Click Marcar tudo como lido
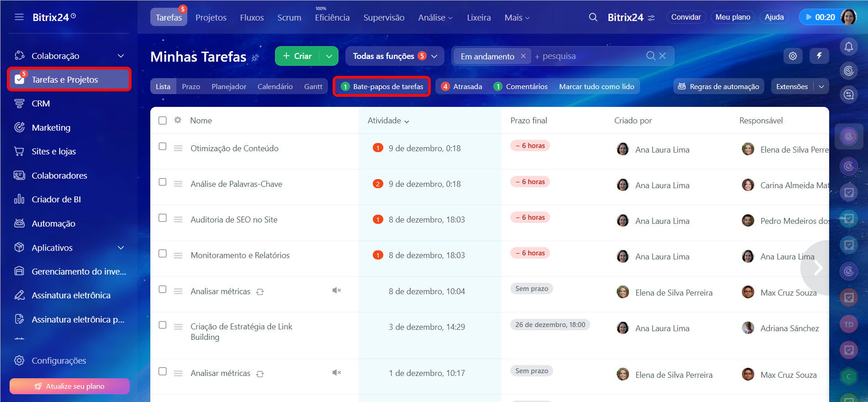Screen dimensions: 868x402 point(596,86)
